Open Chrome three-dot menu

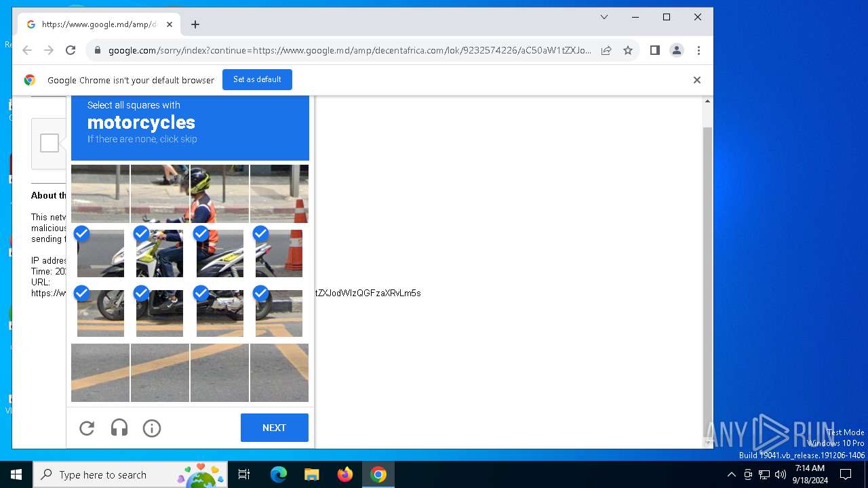[698, 50]
